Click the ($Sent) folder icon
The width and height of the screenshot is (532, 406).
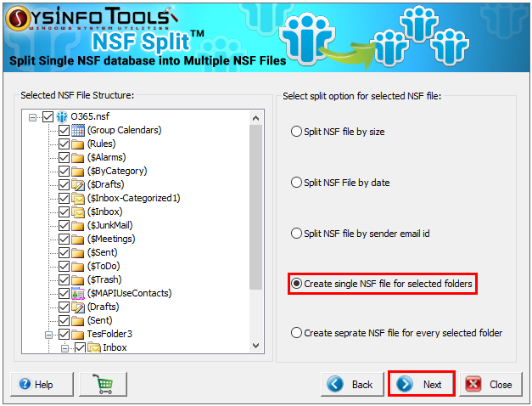[78, 253]
